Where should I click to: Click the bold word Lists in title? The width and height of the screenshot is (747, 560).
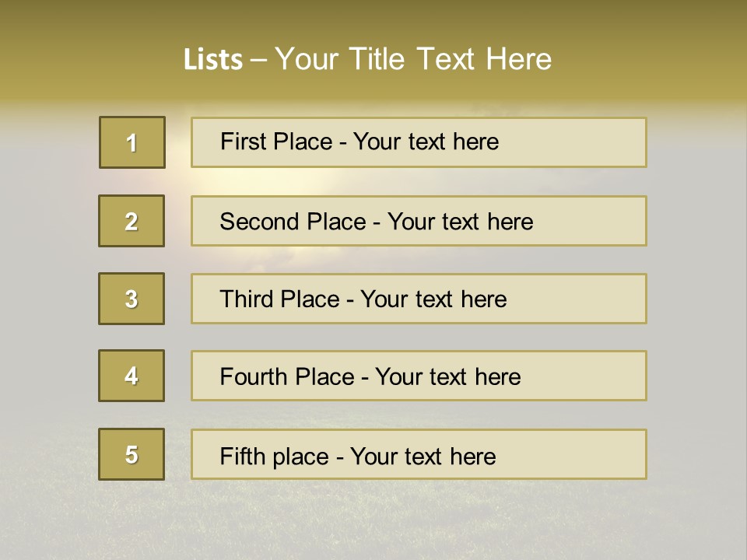click(x=213, y=60)
